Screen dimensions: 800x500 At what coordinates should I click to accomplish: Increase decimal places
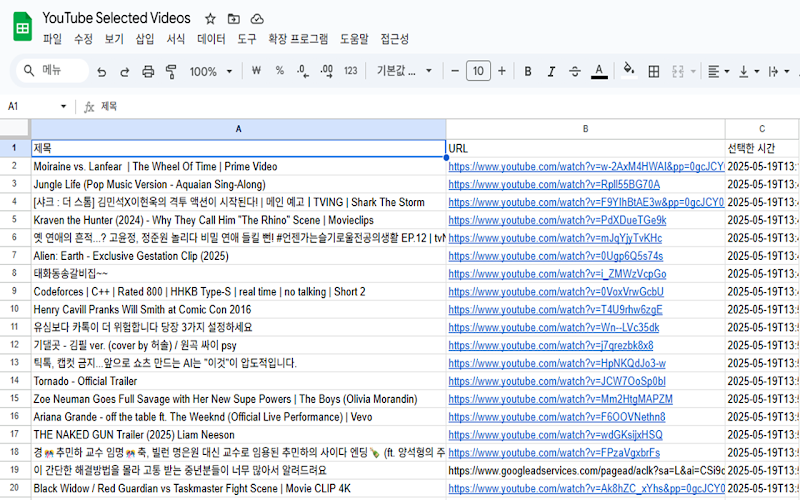(x=327, y=71)
